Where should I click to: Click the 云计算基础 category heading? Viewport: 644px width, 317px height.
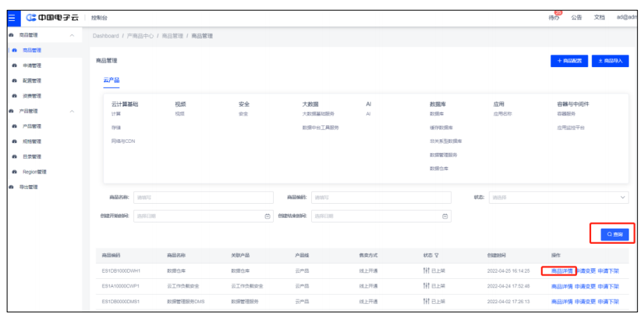(125, 105)
